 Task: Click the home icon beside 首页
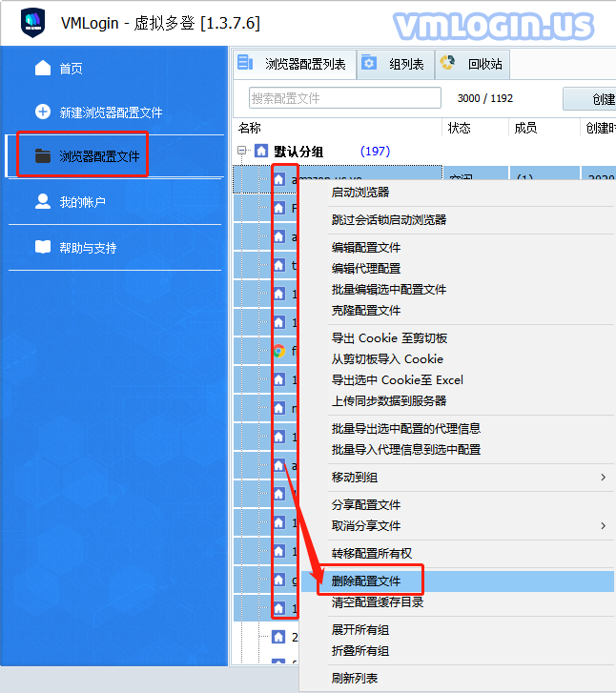coord(43,68)
